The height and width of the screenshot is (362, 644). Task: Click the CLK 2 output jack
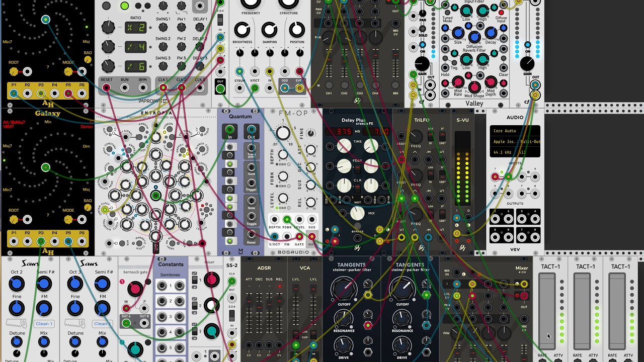[182, 88]
